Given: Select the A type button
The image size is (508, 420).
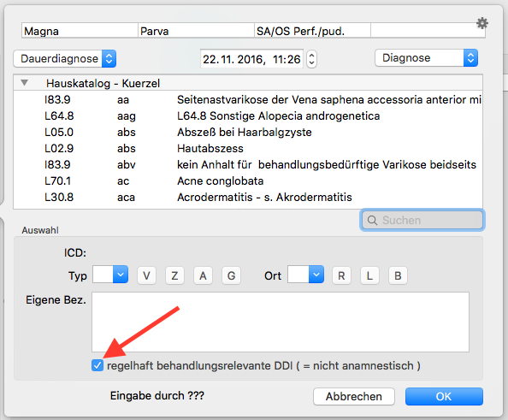Looking at the screenshot, I should (x=203, y=275).
